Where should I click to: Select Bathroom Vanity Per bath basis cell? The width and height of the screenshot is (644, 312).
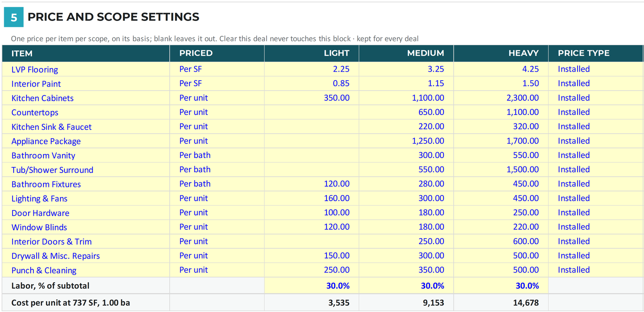[217, 155]
